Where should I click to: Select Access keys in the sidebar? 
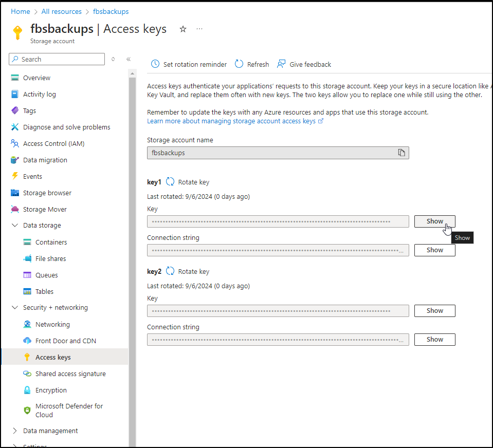[x=65, y=357]
